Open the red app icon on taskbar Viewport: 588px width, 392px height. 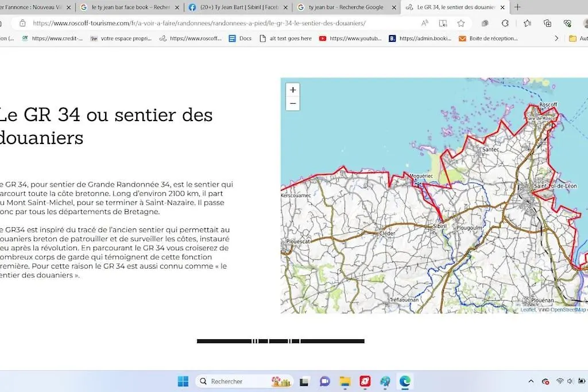point(365,382)
